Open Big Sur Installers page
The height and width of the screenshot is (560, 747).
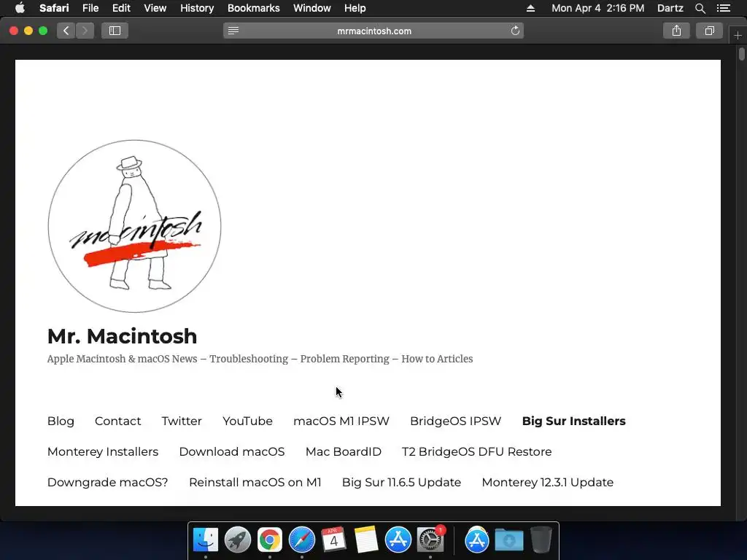[573, 421]
